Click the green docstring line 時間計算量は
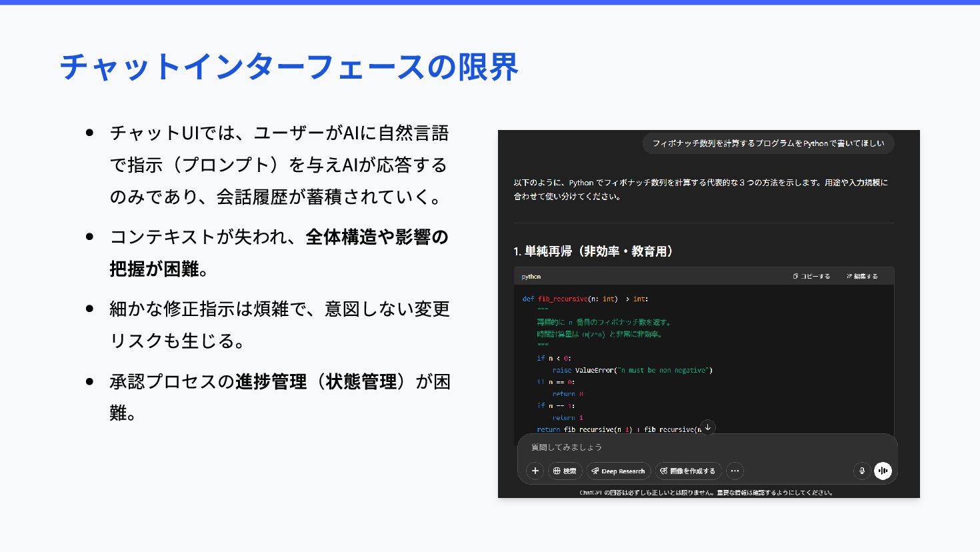 tap(600, 334)
